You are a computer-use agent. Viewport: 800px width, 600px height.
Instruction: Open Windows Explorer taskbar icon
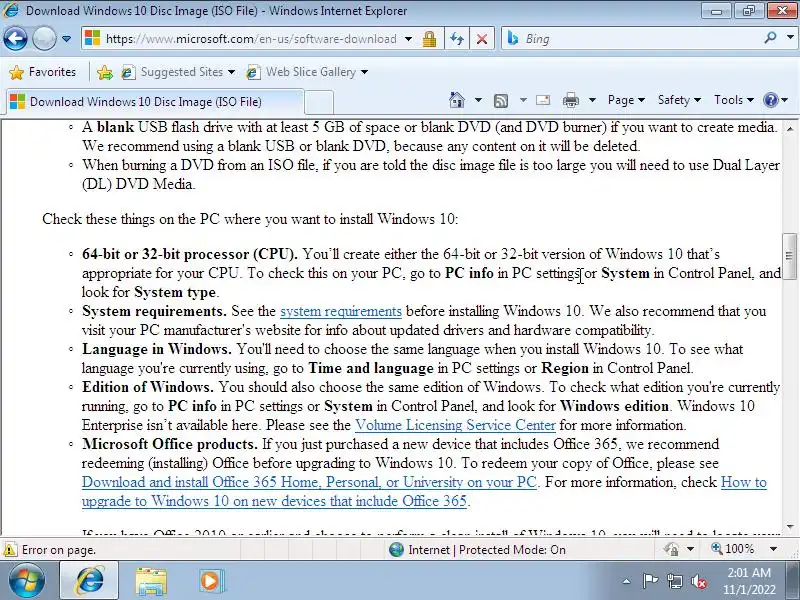[151, 581]
